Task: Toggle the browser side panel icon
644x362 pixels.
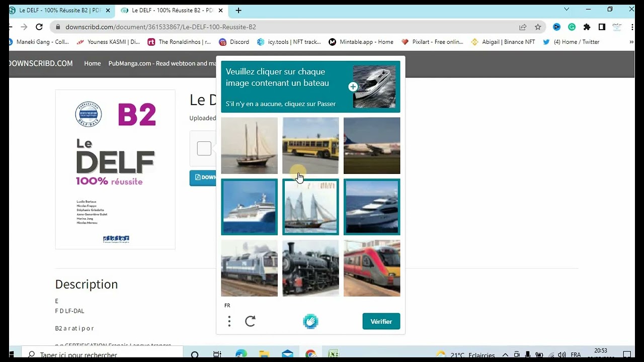Action: (x=602, y=27)
